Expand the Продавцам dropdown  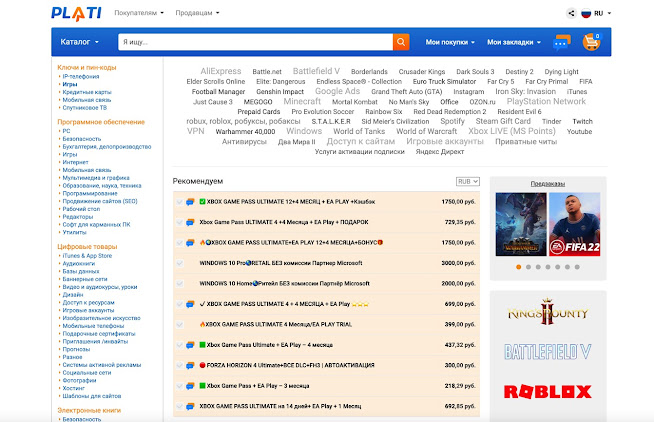click(x=197, y=13)
